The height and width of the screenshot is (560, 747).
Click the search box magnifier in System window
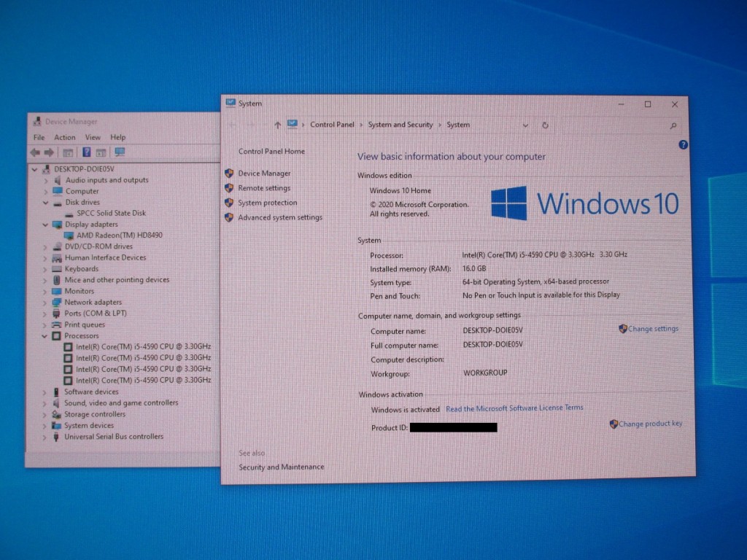(673, 126)
